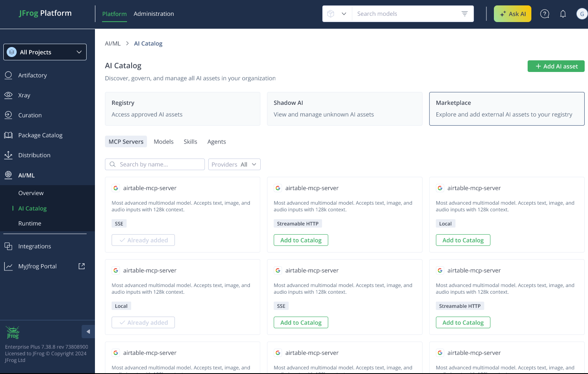
Task: Open the user avatar G menu
Action: click(582, 14)
